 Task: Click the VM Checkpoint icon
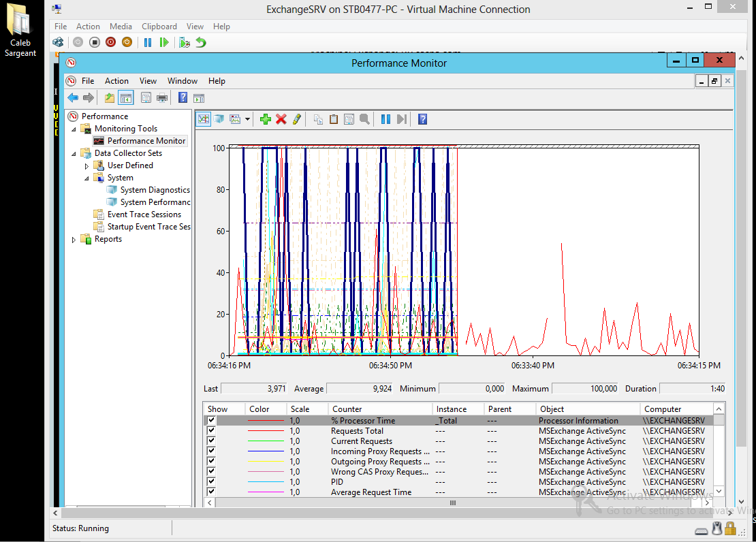tap(184, 42)
